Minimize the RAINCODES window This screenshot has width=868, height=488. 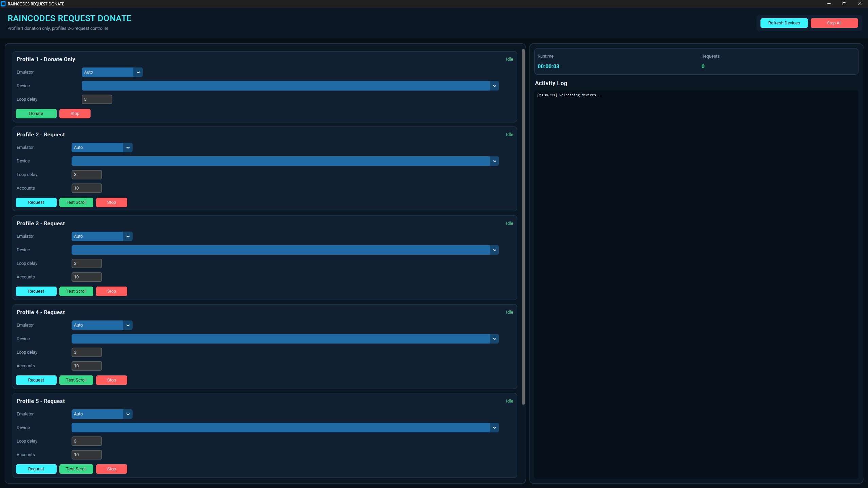coord(829,4)
